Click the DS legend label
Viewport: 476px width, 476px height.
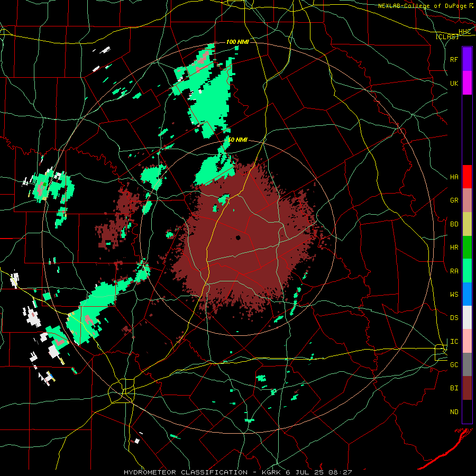(454, 318)
